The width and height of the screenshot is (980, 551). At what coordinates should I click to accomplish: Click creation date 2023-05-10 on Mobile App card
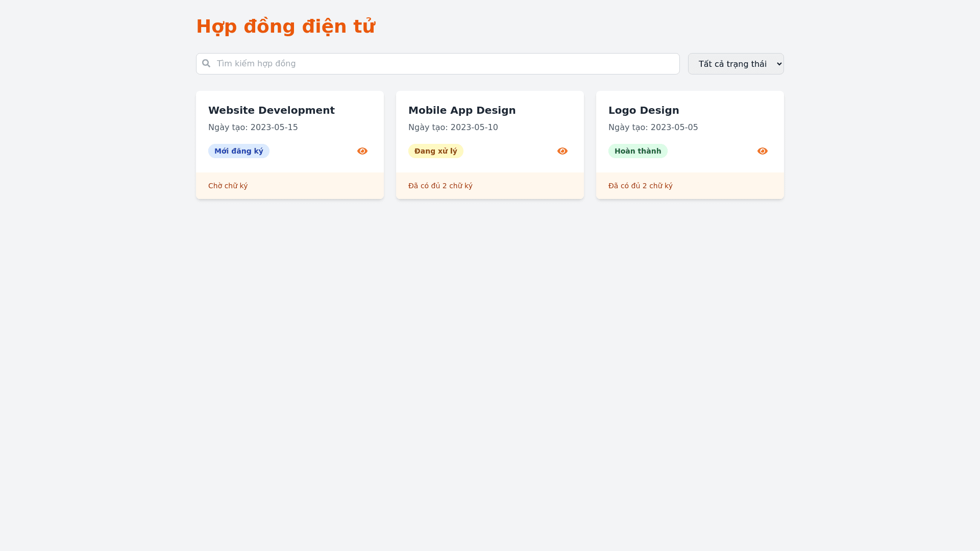pyautogui.click(x=474, y=128)
